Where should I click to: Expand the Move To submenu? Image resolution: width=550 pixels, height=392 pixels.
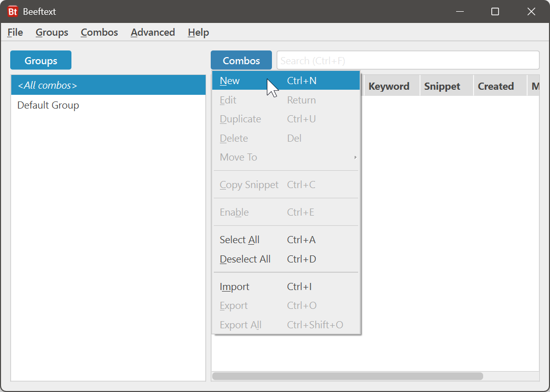(286, 158)
